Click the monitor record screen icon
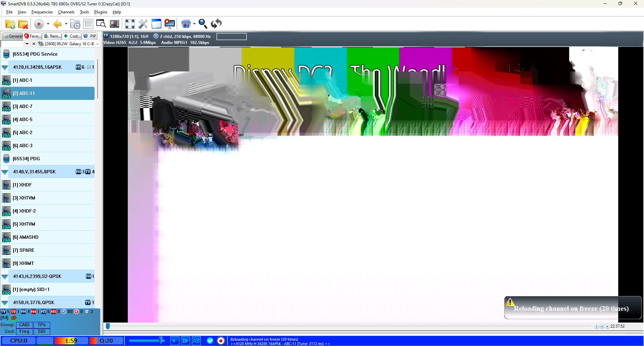 (170, 24)
